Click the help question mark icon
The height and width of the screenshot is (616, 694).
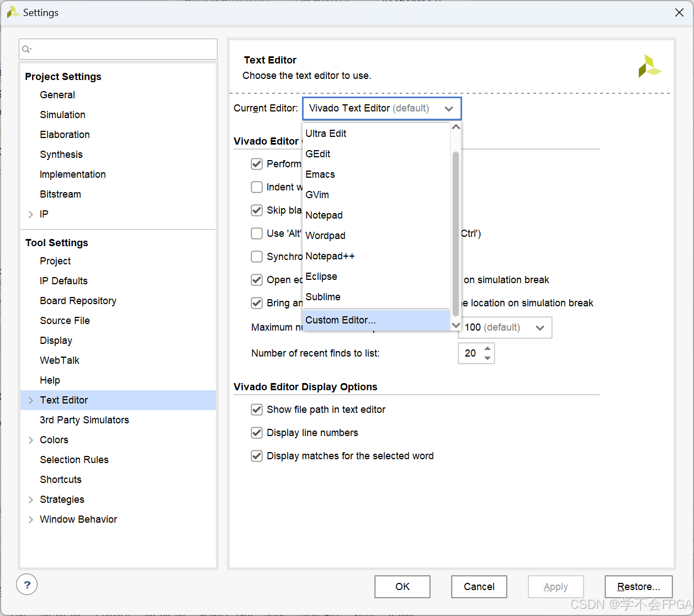point(27,585)
